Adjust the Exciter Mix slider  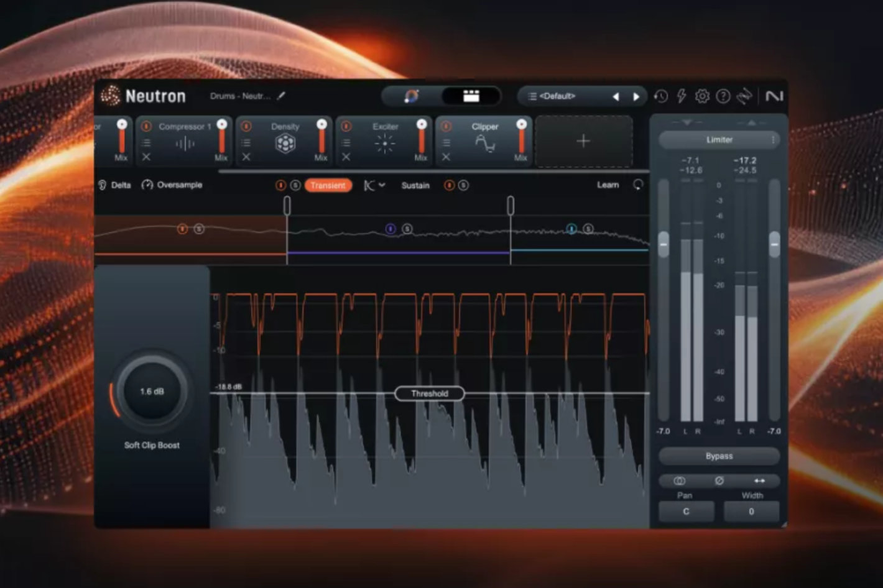[x=422, y=138]
